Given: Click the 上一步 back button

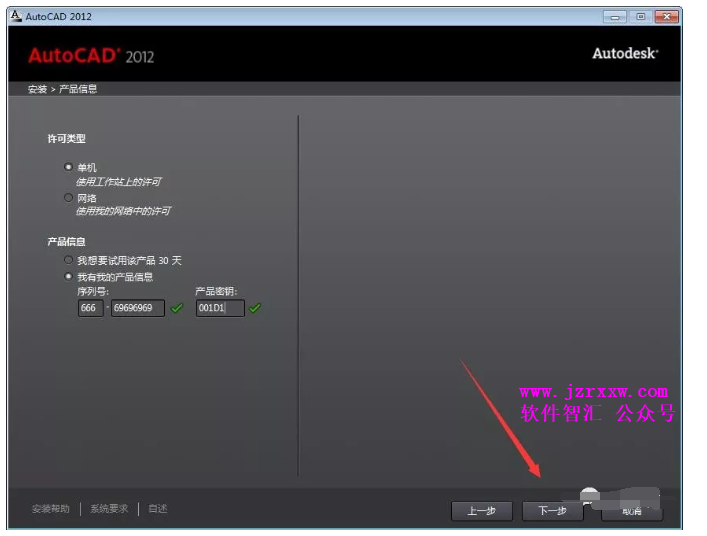Looking at the screenshot, I should click(482, 511).
